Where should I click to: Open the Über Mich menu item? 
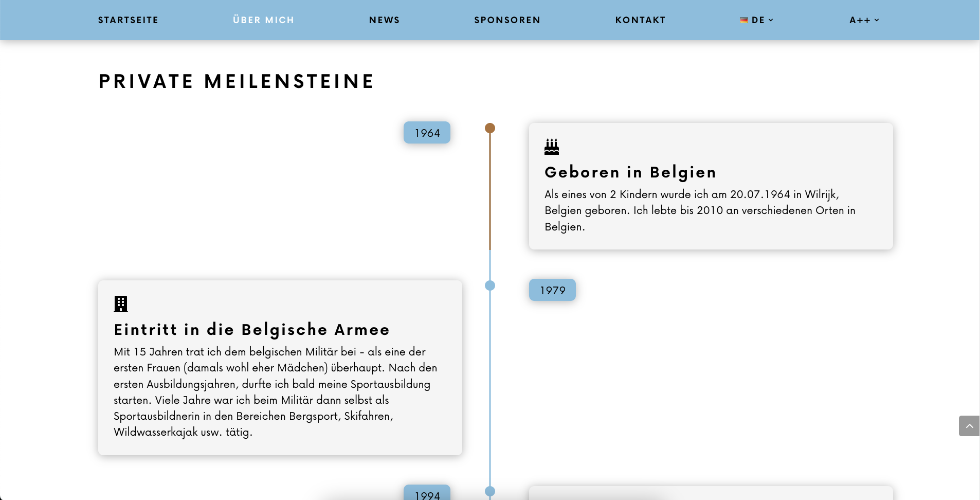pos(263,21)
